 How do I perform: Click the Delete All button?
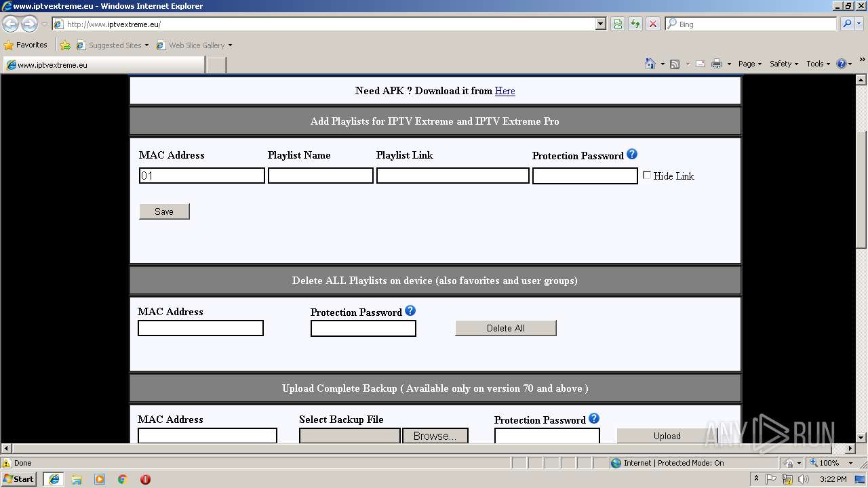506,328
